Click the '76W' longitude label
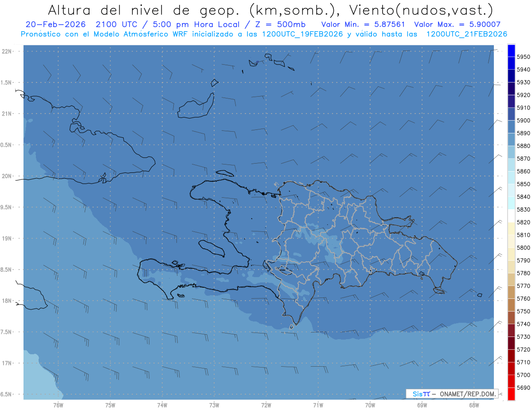This screenshot has width=532, height=411. click(x=58, y=405)
